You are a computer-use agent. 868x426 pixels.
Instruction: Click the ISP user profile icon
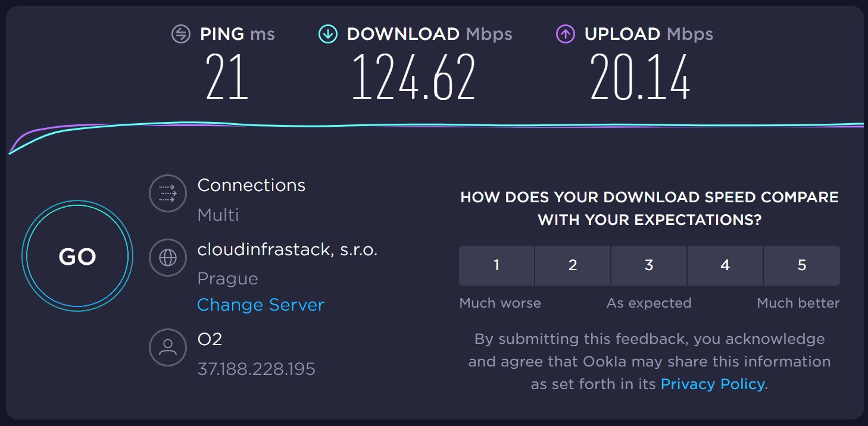168,347
